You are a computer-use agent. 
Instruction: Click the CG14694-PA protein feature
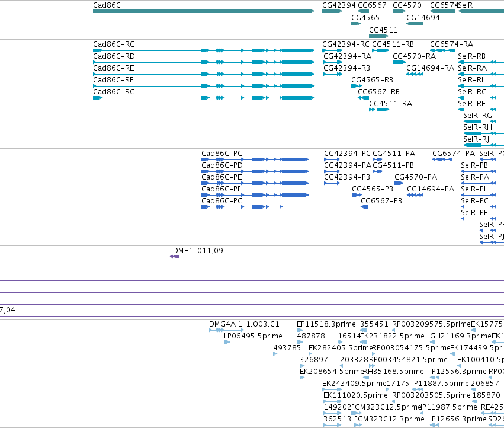pos(415,195)
